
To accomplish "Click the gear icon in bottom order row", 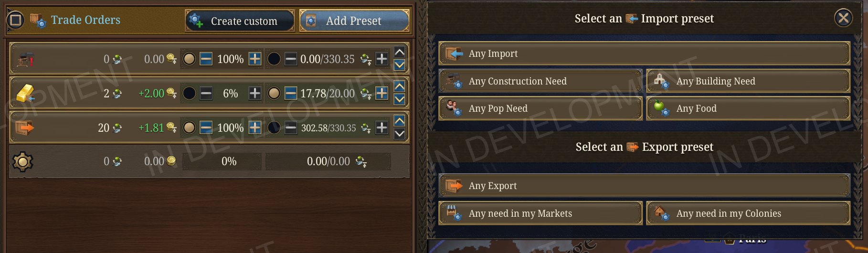I will pos(22,162).
